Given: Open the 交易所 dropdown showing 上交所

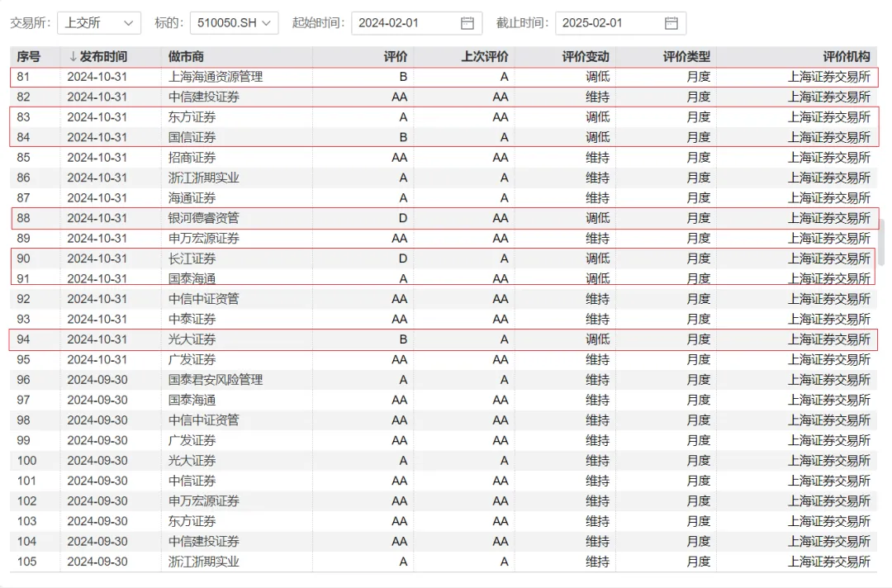Looking at the screenshot, I should click(99, 23).
